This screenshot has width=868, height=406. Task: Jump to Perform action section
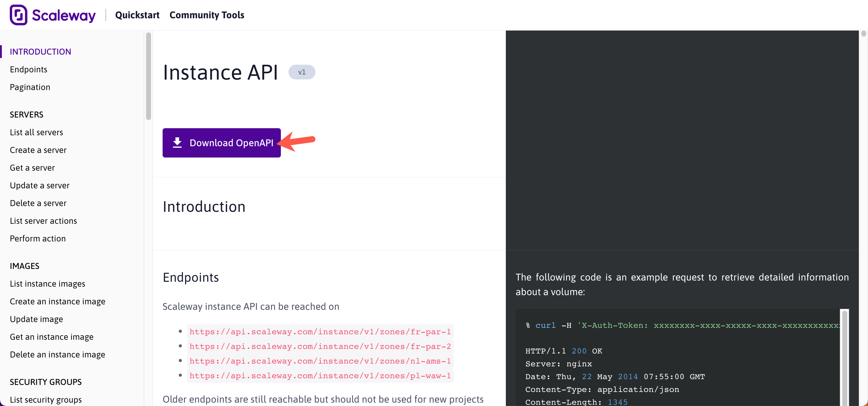click(38, 239)
